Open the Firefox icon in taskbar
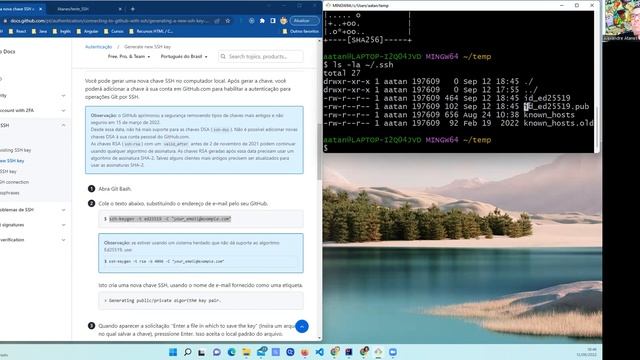This screenshot has height=360, width=640. click(305, 352)
